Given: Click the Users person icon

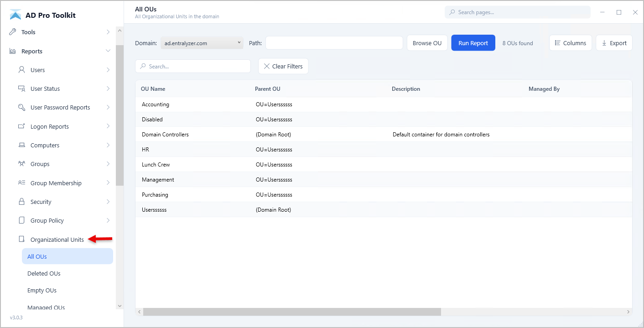Looking at the screenshot, I should click(x=21, y=70).
